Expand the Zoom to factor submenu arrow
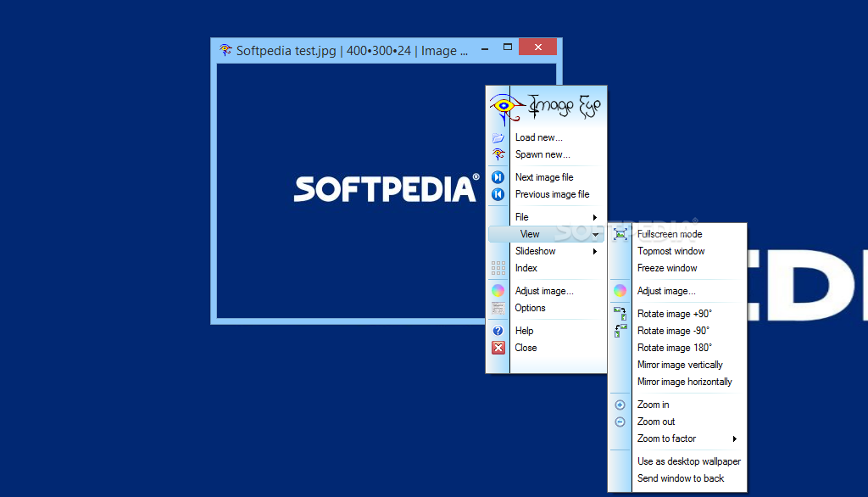 click(735, 438)
